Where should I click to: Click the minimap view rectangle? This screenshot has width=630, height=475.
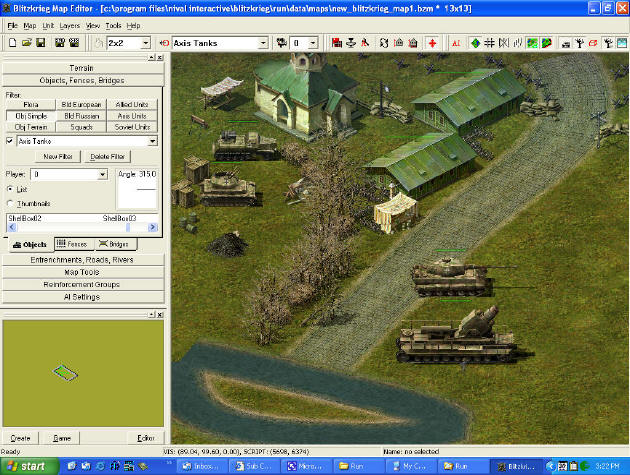click(x=65, y=373)
